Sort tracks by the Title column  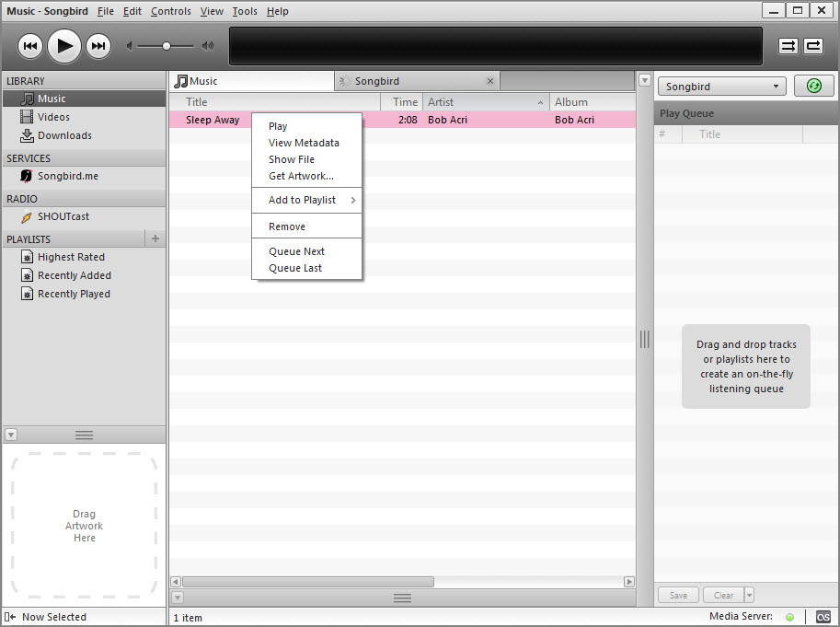(x=275, y=102)
